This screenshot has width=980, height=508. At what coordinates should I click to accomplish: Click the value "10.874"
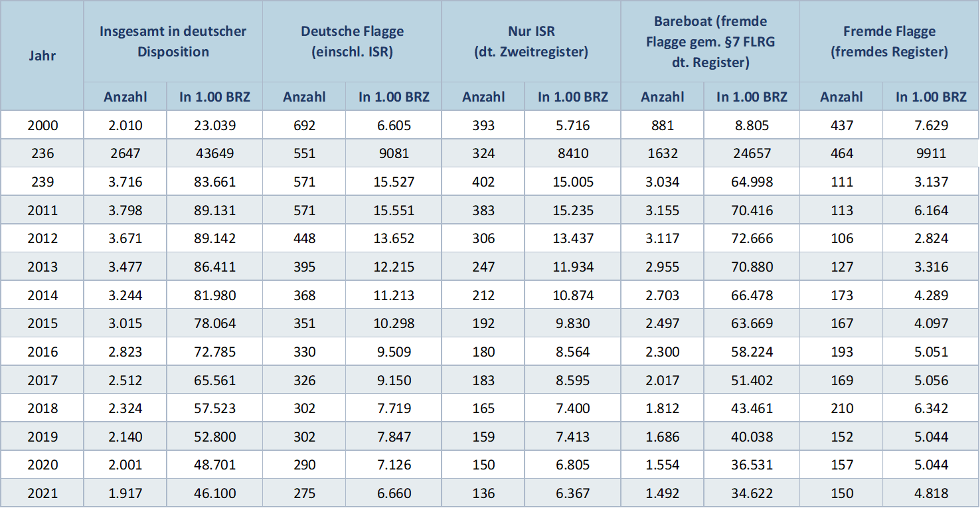tap(573, 296)
